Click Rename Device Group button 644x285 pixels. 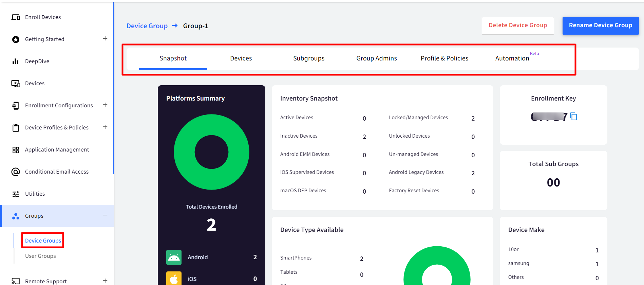601,25
